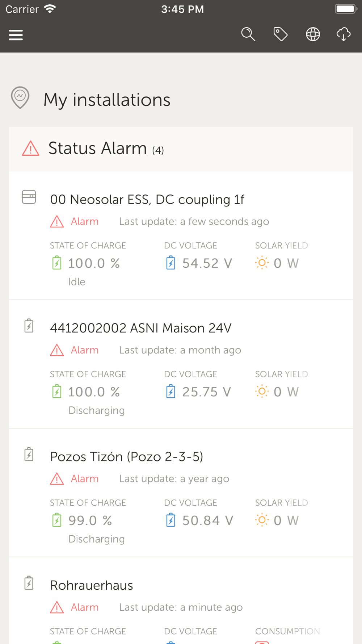Tap the globe world map icon

pos(313,34)
